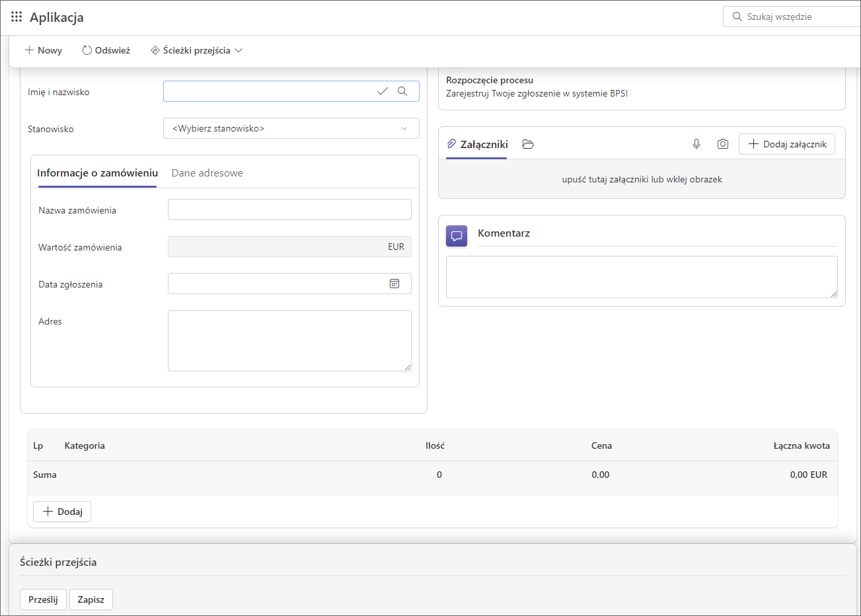Open the app launcher grid icon
861x616 pixels.
tap(17, 17)
